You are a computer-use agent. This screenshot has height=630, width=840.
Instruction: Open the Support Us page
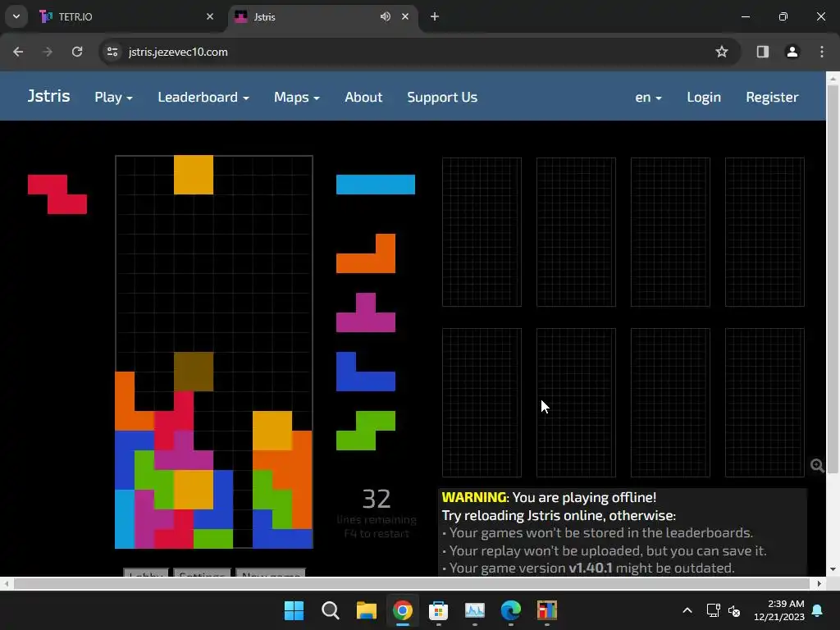pos(442,97)
